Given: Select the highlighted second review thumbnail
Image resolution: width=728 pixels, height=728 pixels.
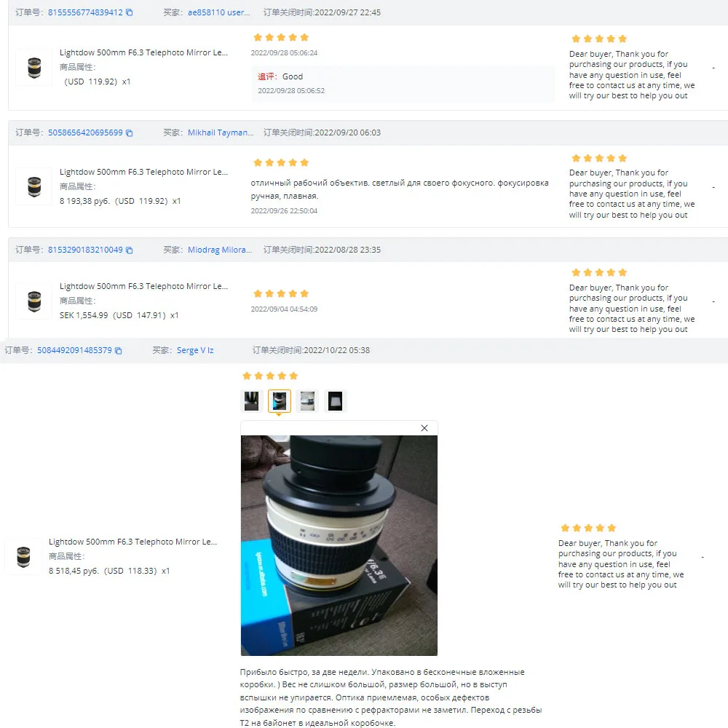Looking at the screenshot, I should pos(280,401).
